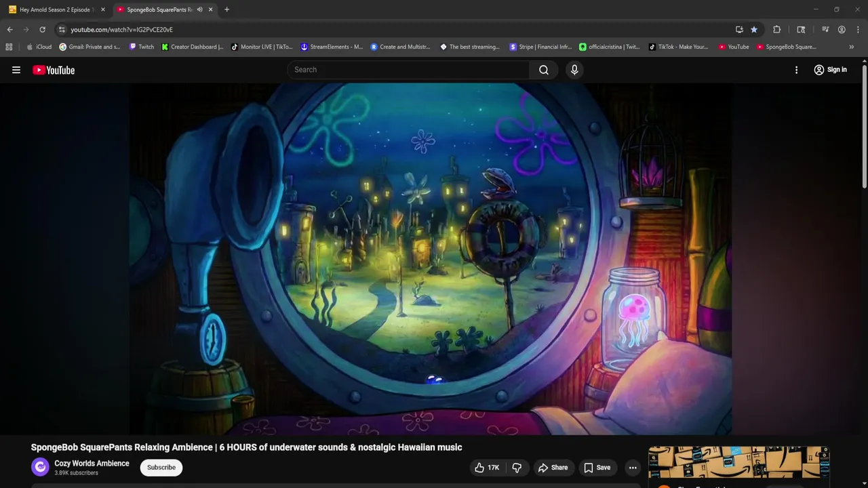Like the video with thumbs up
The height and width of the screenshot is (488, 868).
487,468
